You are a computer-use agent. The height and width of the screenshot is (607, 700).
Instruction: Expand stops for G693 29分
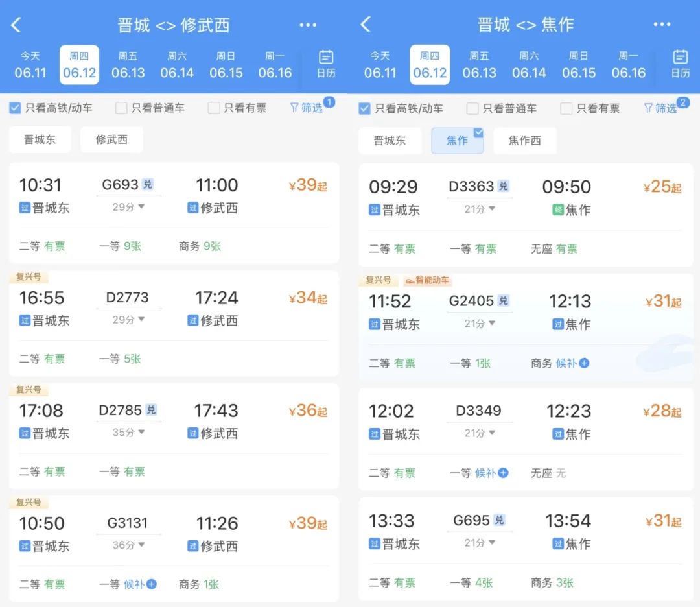click(x=128, y=207)
